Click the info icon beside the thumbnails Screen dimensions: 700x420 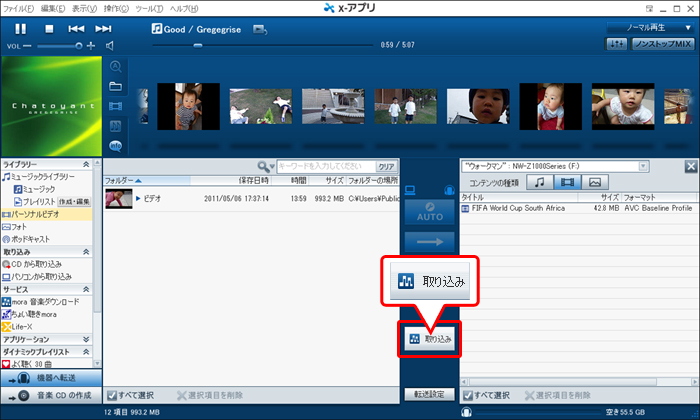tap(115, 145)
